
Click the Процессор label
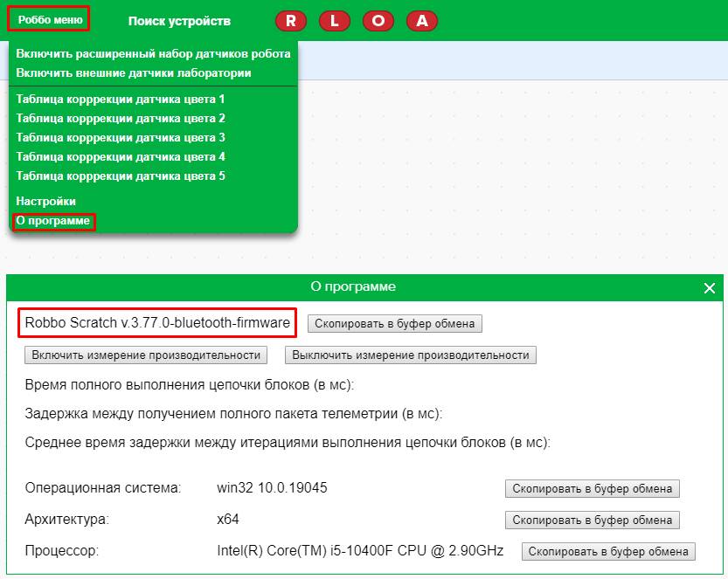[62, 551]
